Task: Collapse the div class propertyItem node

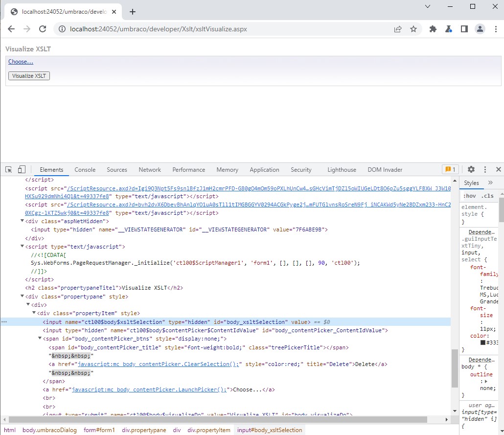Action: (x=34, y=313)
